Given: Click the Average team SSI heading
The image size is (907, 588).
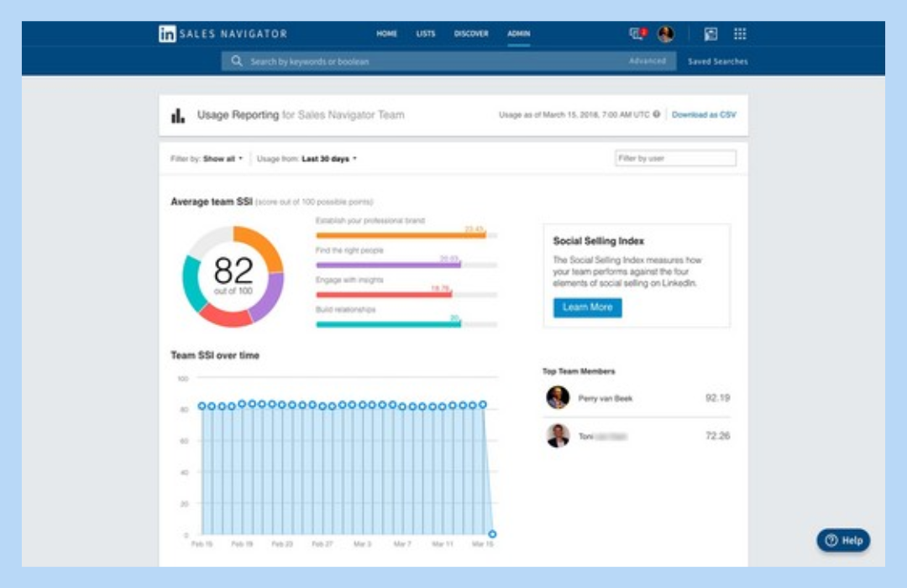Looking at the screenshot, I should (211, 202).
